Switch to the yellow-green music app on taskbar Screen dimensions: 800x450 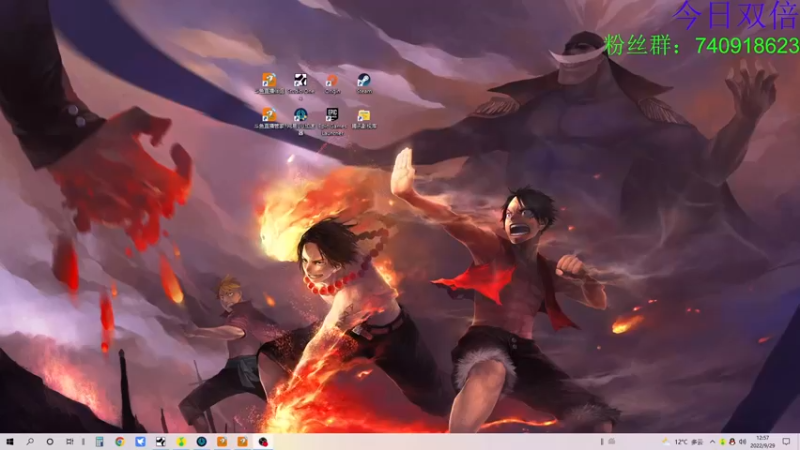pos(181,442)
